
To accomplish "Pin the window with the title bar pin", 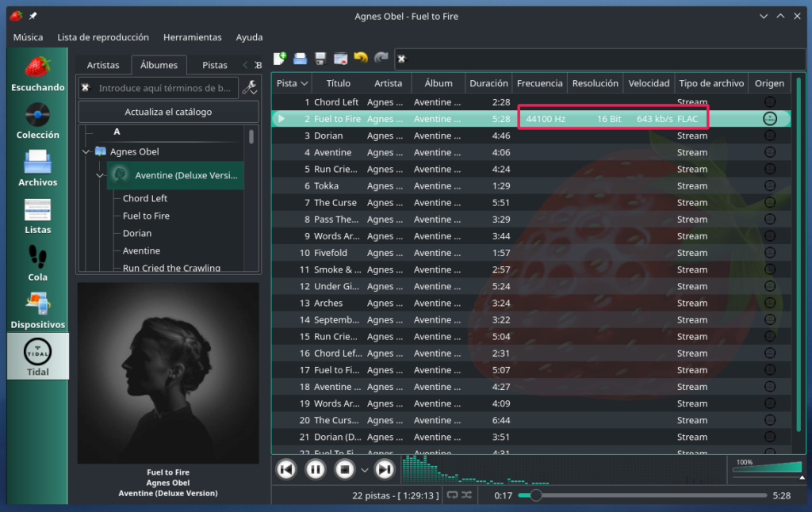I will [x=33, y=16].
